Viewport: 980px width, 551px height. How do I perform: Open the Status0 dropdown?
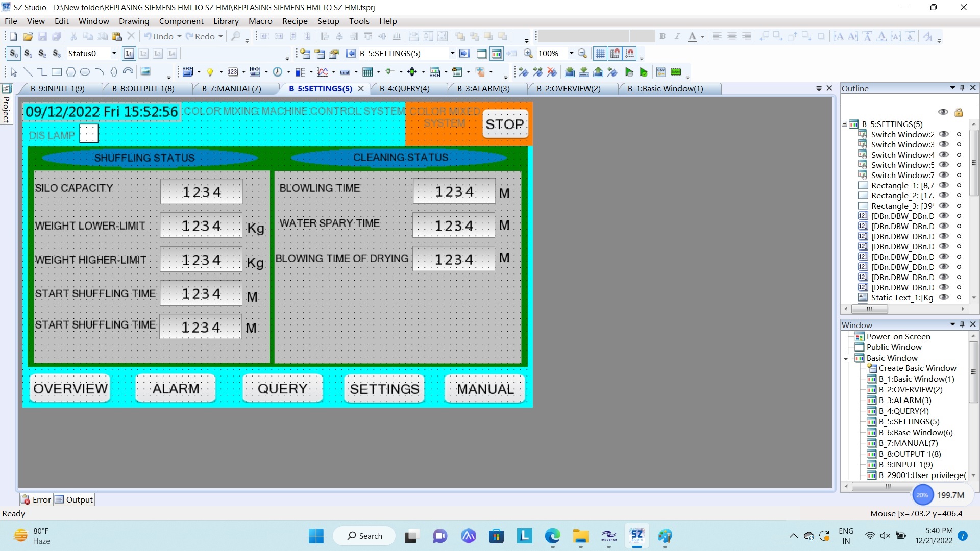point(113,53)
